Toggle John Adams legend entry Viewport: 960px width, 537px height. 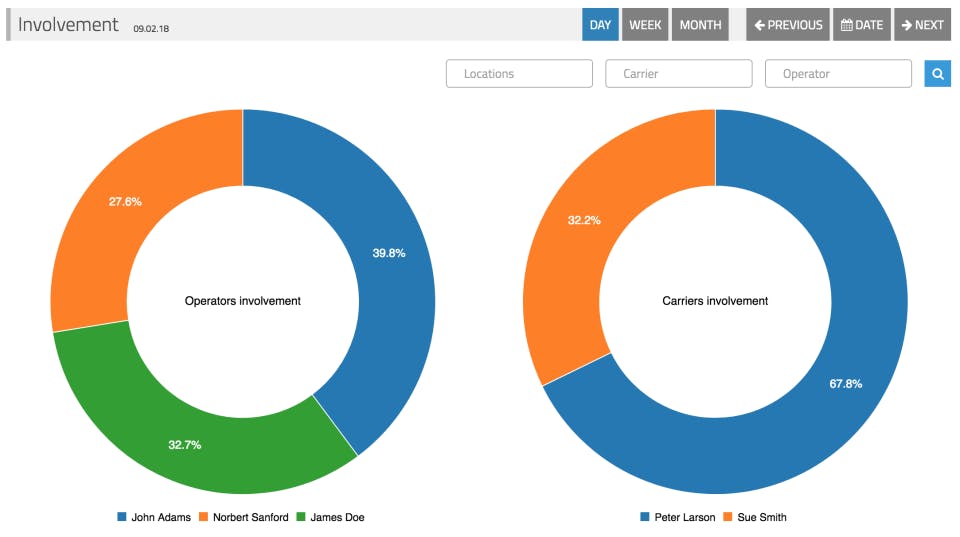point(154,517)
